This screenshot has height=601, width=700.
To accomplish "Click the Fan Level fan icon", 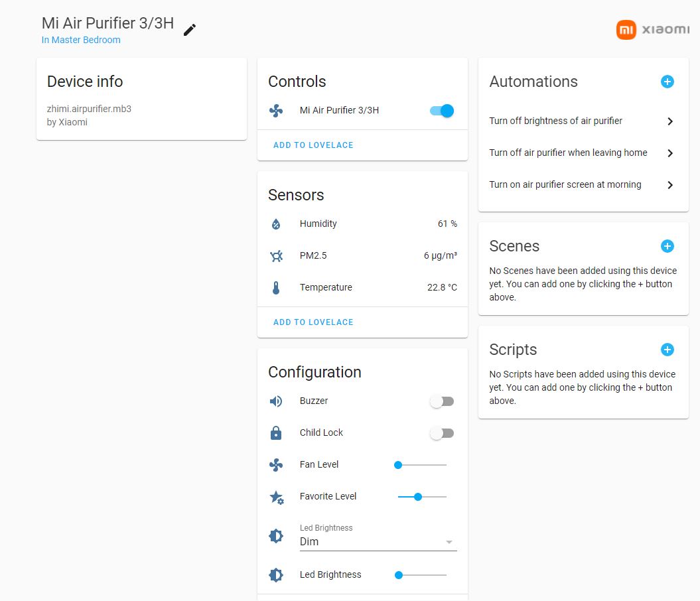I will (276, 465).
